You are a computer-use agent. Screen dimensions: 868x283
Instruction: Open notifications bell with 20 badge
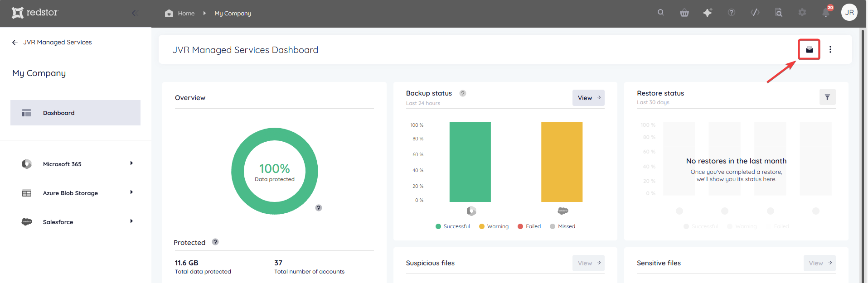826,12
